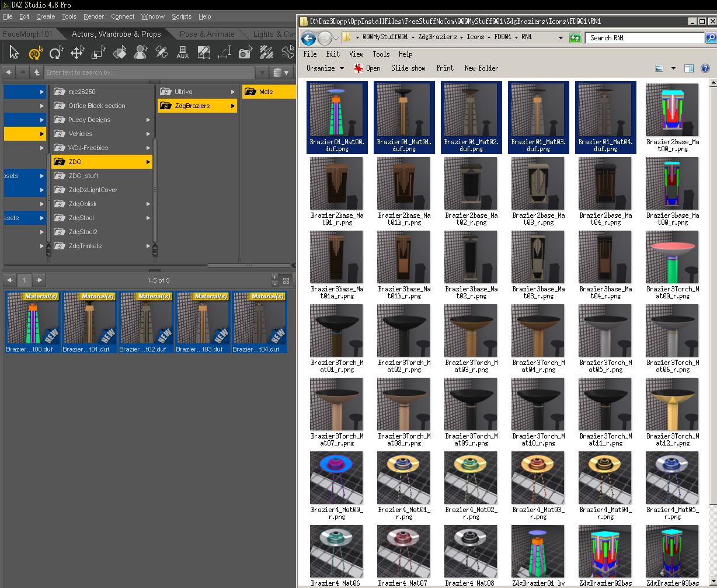
Task: Pick the Translate move tool
Action: click(77, 53)
